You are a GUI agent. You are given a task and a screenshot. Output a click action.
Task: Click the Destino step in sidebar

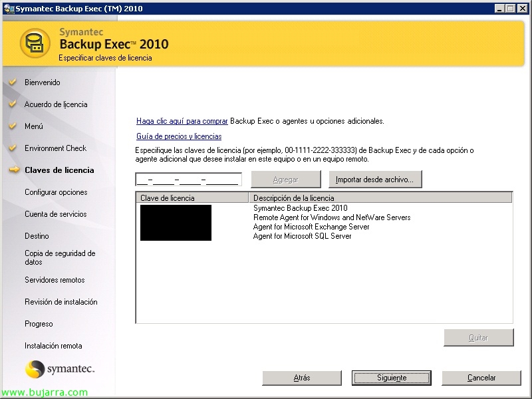[37, 236]
